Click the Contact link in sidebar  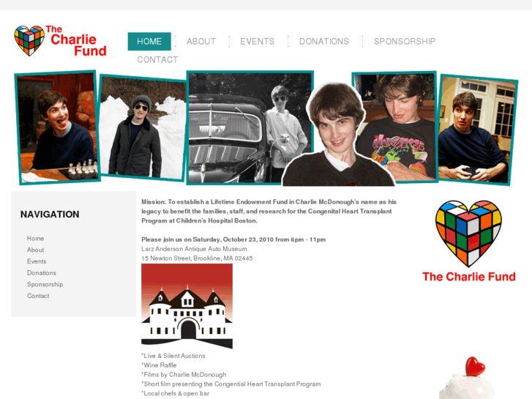coord(38,296)
